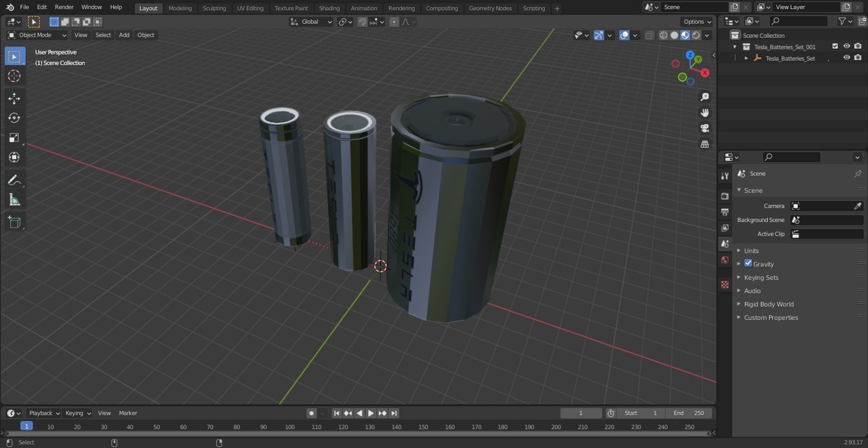Open the Render properties tab
868x448 pixels.
[725, 196]
